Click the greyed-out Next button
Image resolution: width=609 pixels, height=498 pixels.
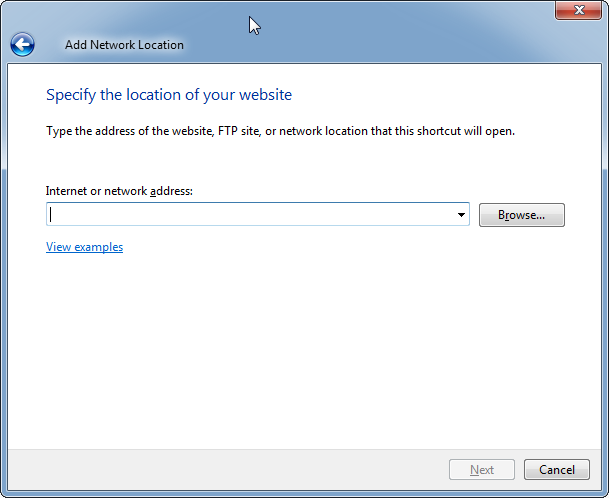pos(482,470)
